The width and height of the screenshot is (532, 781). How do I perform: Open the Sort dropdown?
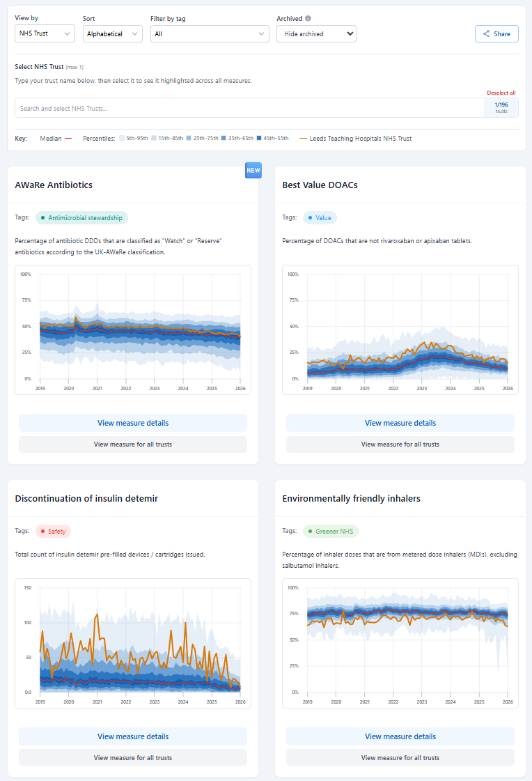[x=112, y=33]
